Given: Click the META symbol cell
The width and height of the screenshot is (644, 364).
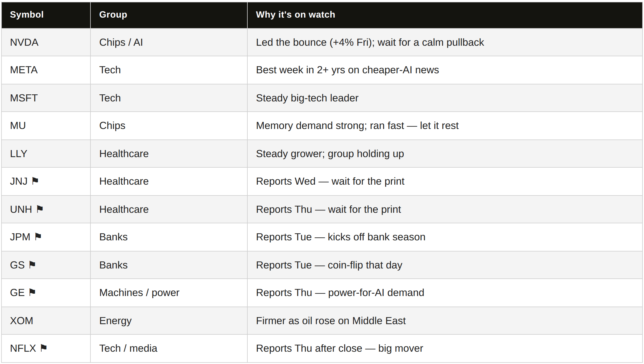Looking at the screenshot, I should (46, 70).
